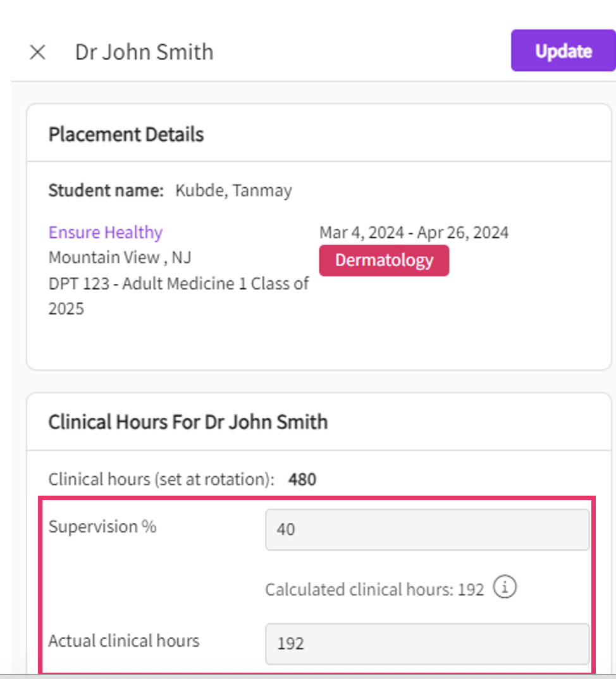Click the Dr John Smith panel title

point(144,52)
